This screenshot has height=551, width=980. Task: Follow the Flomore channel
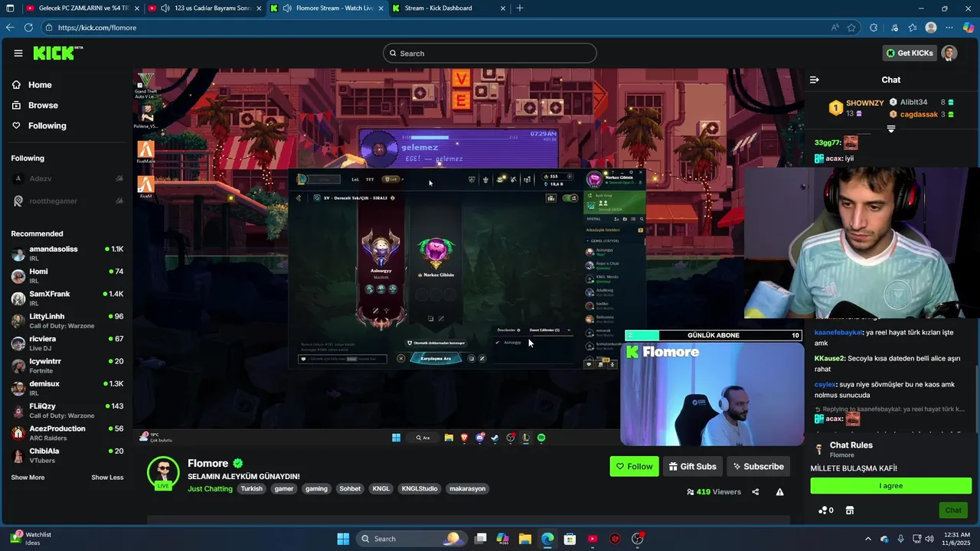[x=634, y=466]
